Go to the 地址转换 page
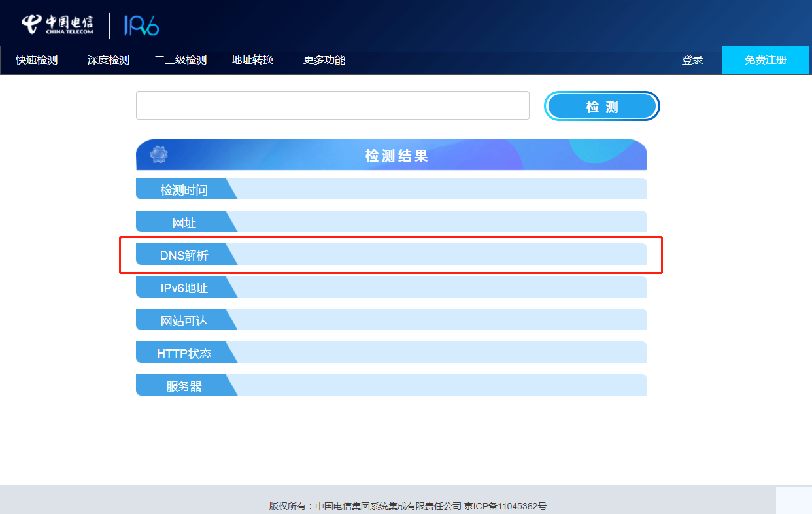812x514 pixels. point(252,60)
